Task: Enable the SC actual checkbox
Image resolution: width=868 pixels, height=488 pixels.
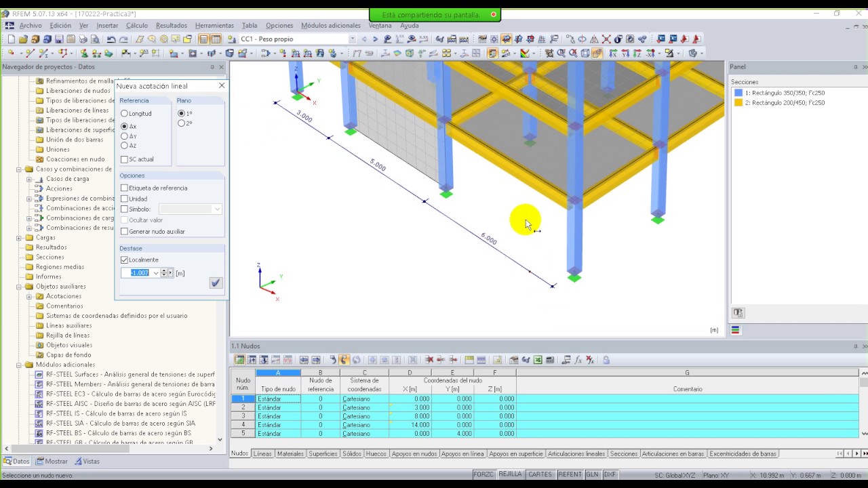Action: [124, 159]
